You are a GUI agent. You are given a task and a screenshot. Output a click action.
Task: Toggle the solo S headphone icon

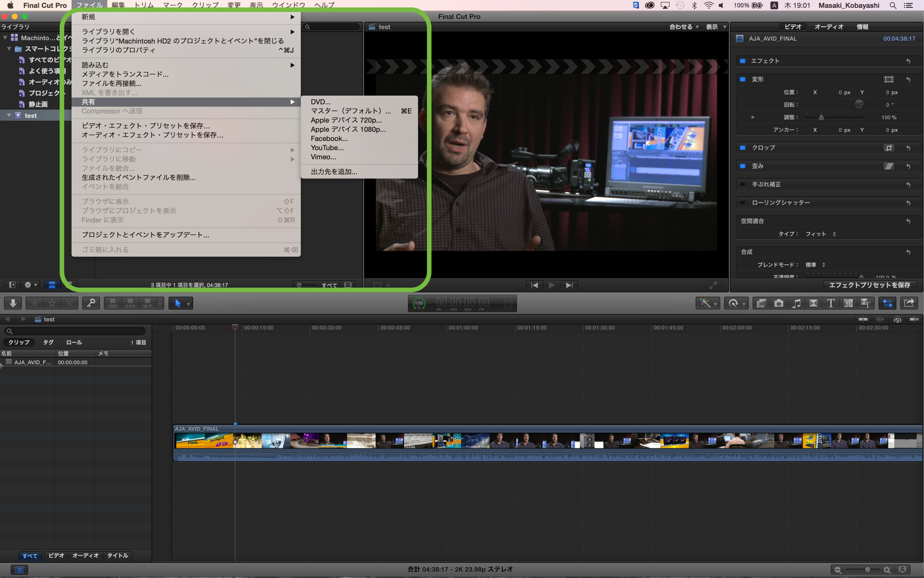(897, 319)
